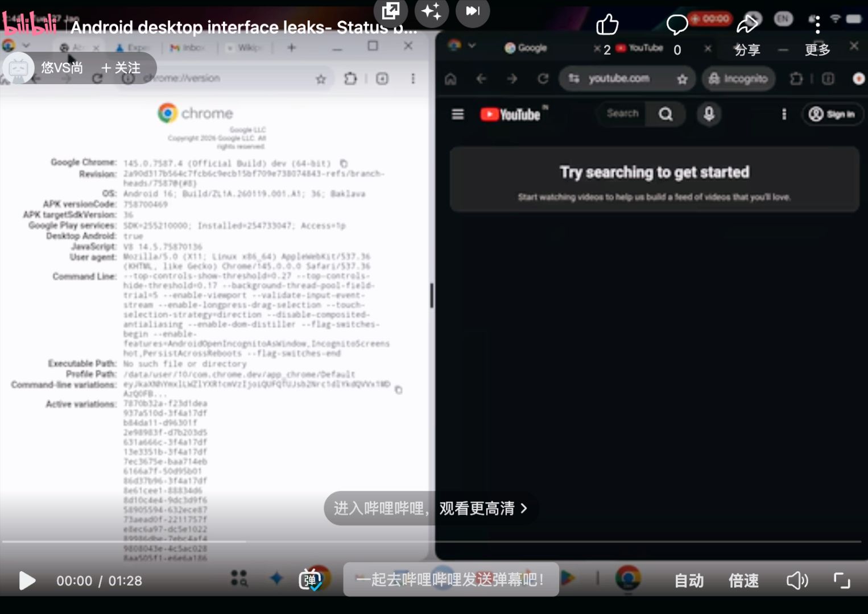The image size is (868, 614).
Task: Bookmark the chrome://version page with the star
Action: coord(321,79)
